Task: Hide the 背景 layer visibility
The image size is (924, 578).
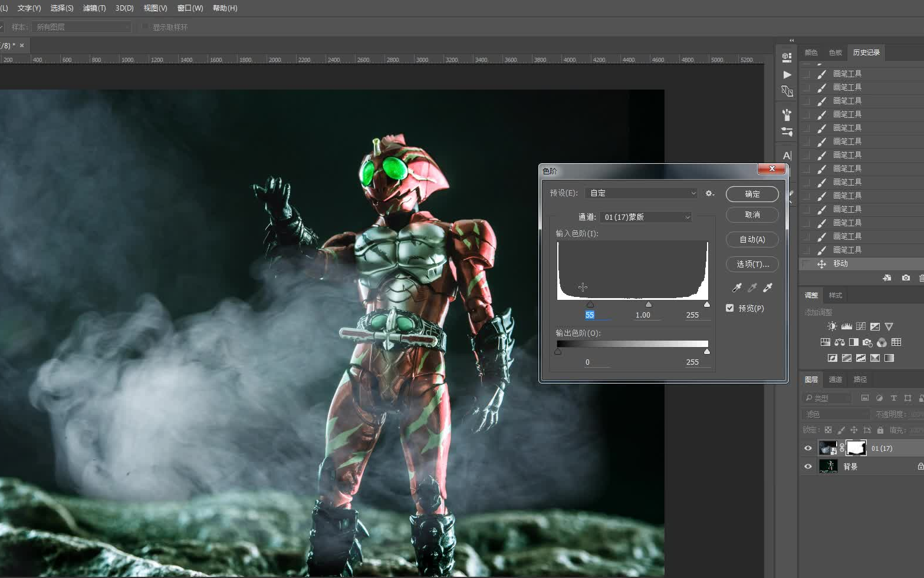Action: 808,467
